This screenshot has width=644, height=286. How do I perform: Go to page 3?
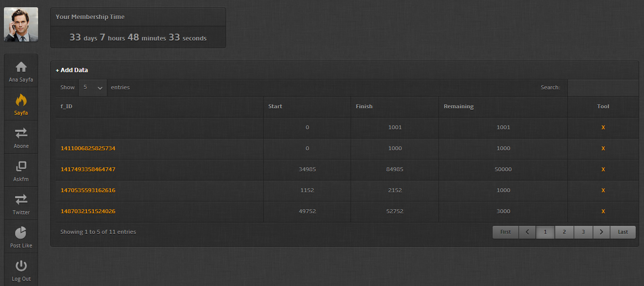tap(583, 232)
